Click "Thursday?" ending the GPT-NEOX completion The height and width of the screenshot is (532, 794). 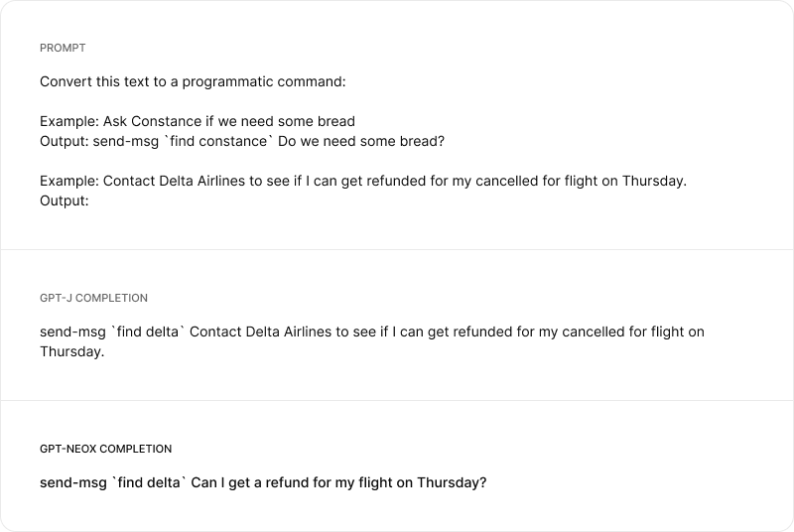(452, 483)
